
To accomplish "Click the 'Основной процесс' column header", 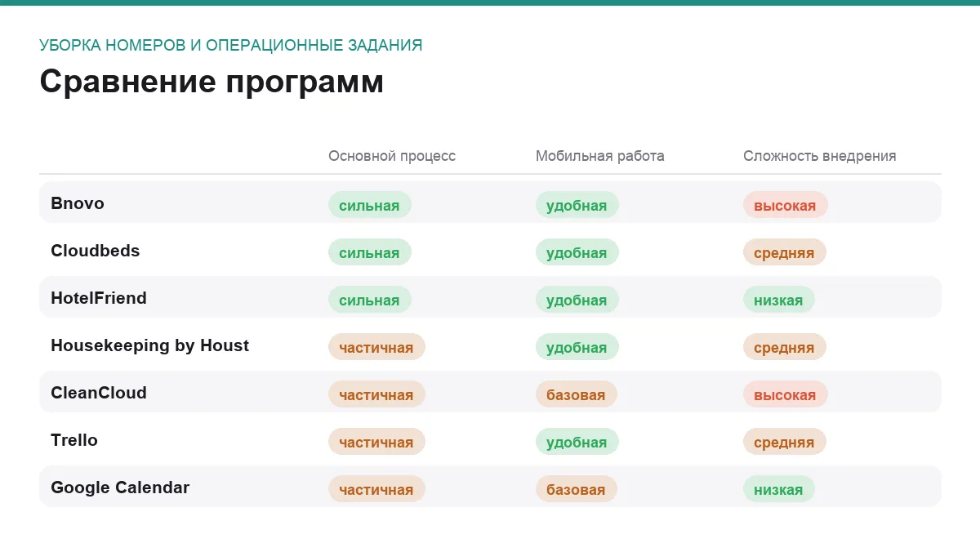I will click(392, 156).
